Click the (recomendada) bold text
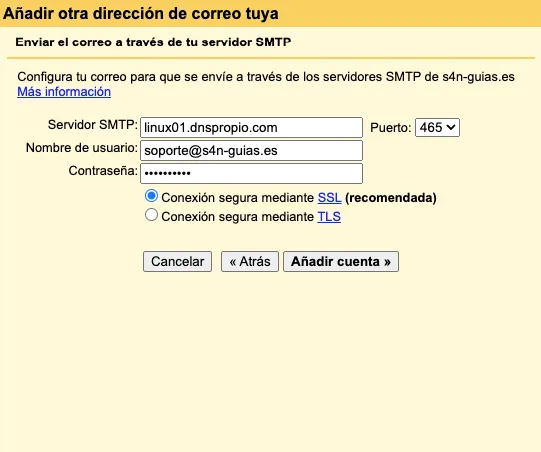Image resolution: width=541 pixels, height=452 pixels. (391, 198)
